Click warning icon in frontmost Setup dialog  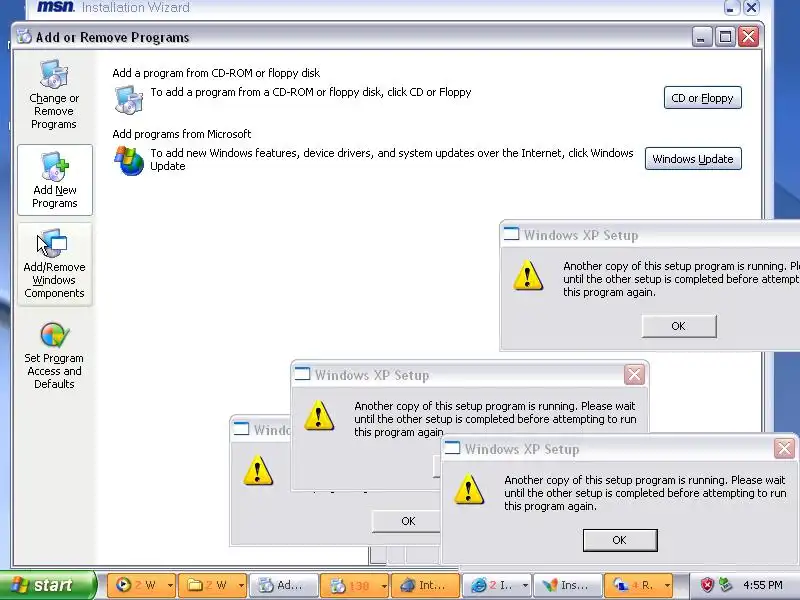click(x=469, y=489)
